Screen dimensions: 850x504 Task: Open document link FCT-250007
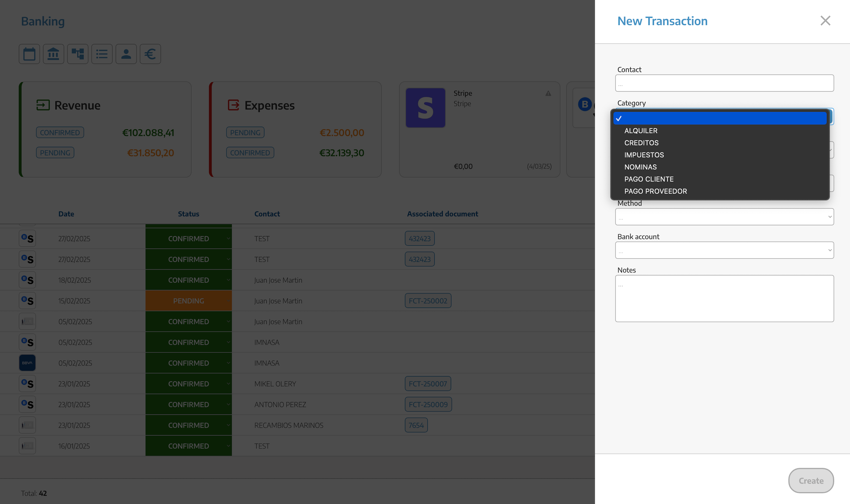pos(428,384)
